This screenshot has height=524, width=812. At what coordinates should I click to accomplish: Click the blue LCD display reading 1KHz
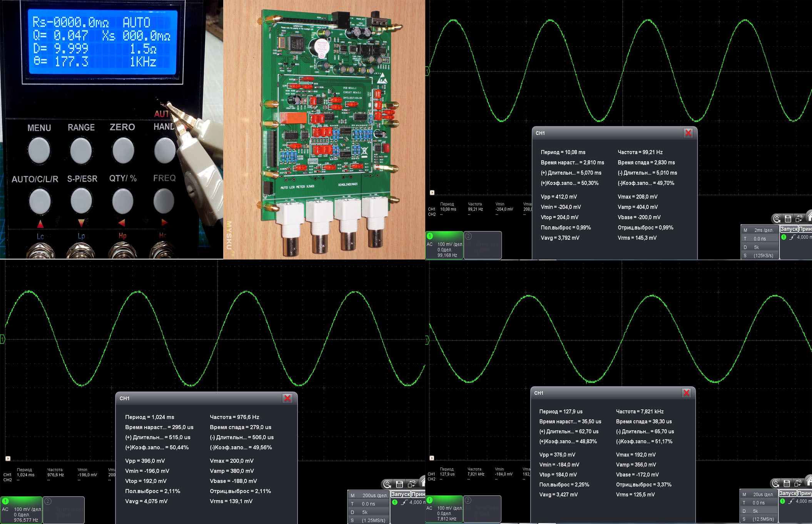pos(102,42)
